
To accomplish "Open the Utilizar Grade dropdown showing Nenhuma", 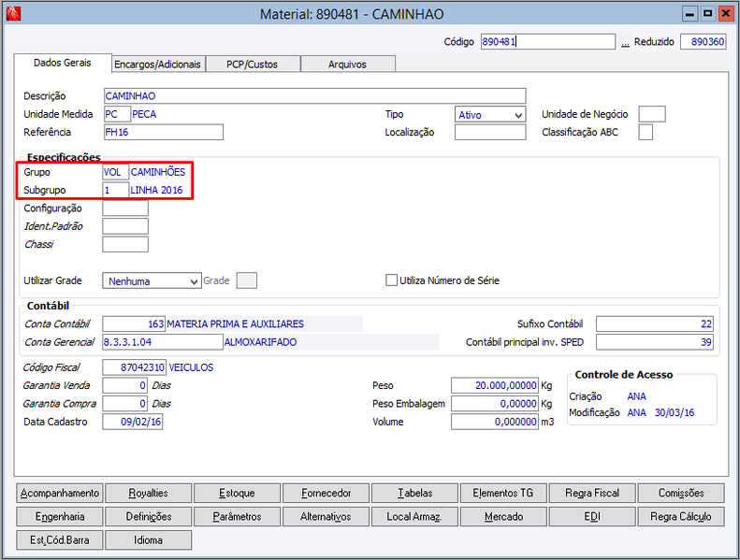I will [x=152, y=280].
